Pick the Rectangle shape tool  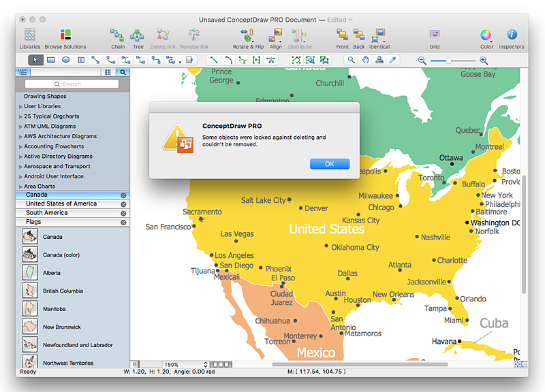(x=50, y=60)
